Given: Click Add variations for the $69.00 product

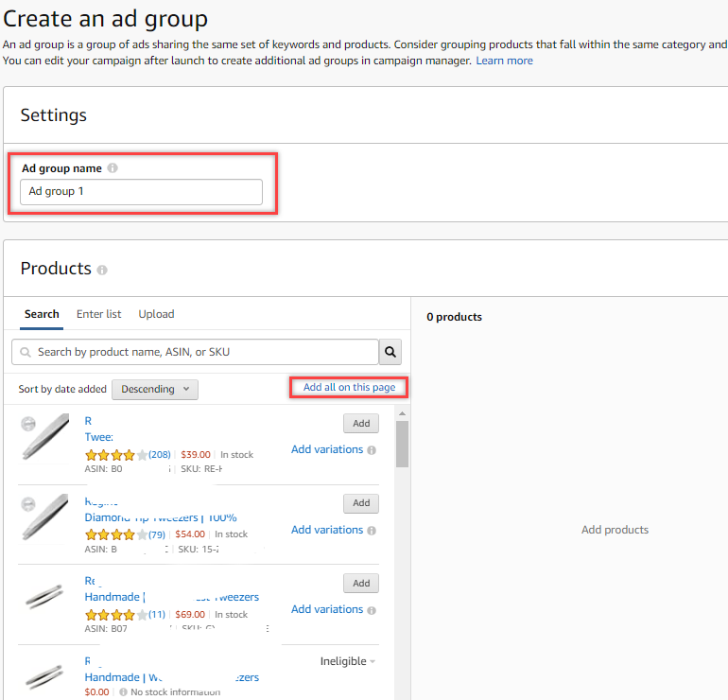Looking at the screenshot, I should [327, 609].
